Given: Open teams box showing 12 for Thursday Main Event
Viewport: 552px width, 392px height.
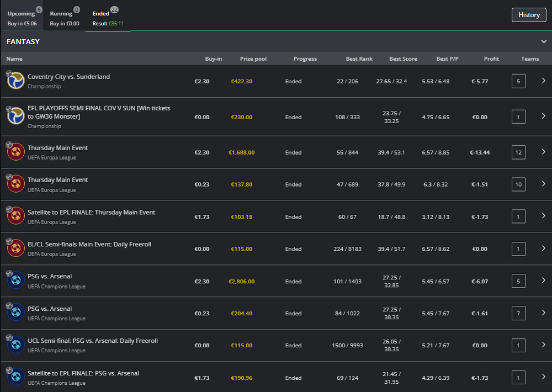Looking at the screenshot, I should 518,152.
